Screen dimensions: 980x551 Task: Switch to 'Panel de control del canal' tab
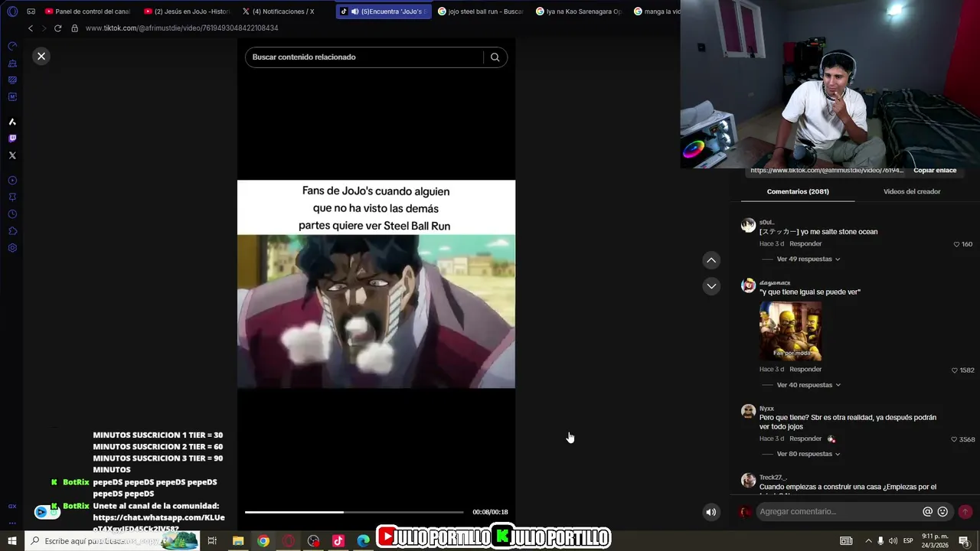pos(87,11)
